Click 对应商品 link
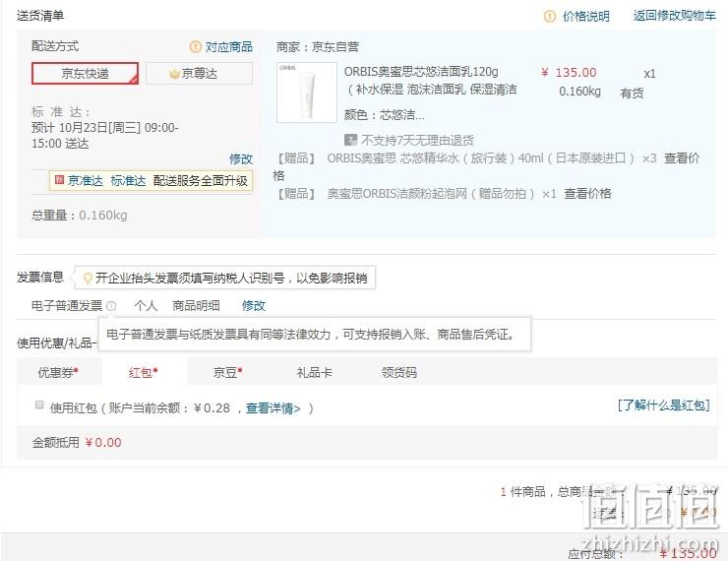The width and height of the screenshot is (728, 561). pyautogui.click(x=229, y=46)
